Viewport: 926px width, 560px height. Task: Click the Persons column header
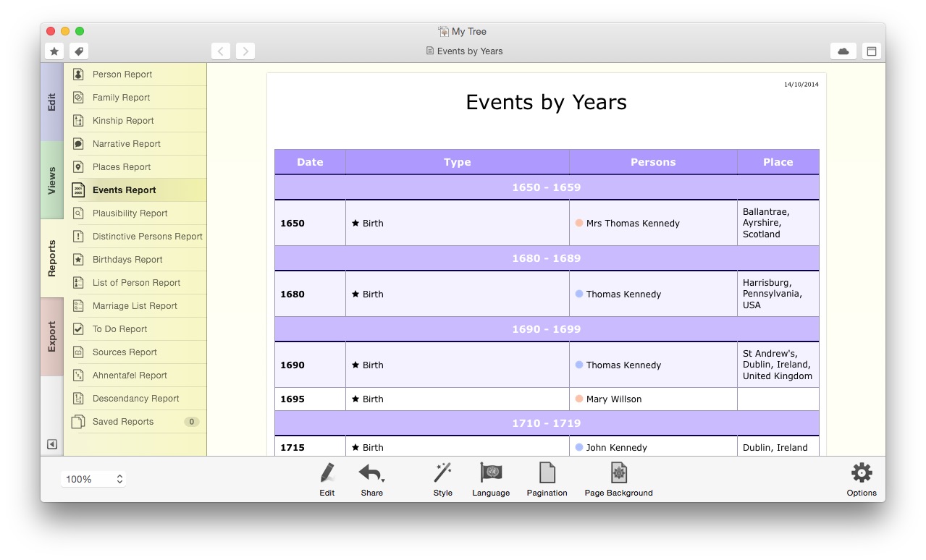[x=653, y=162]
